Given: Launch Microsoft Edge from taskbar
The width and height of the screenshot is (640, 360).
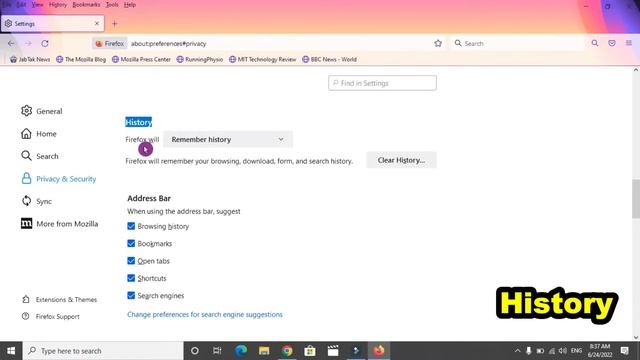Looking at the screenshot, I should pos(241,351).
